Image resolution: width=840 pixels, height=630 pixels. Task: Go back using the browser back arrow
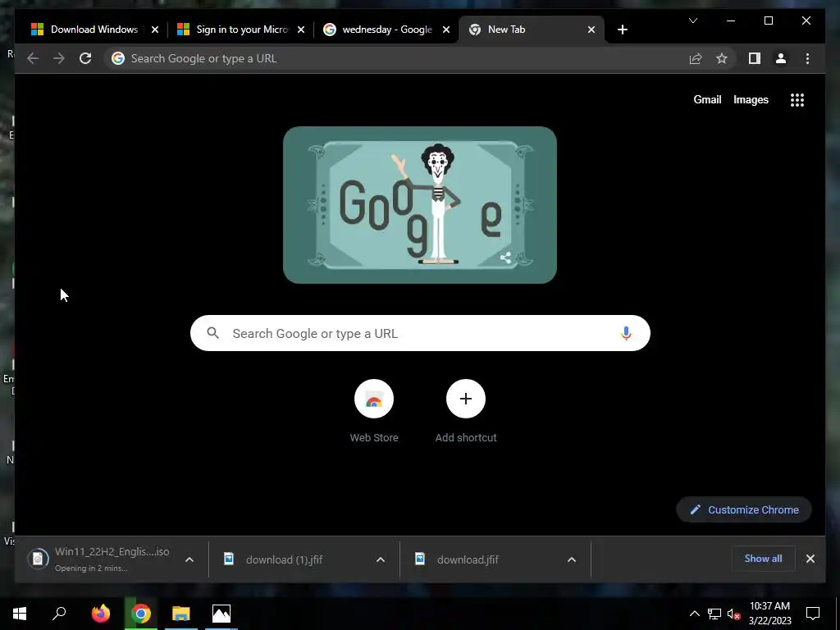[x=33, y=58]
